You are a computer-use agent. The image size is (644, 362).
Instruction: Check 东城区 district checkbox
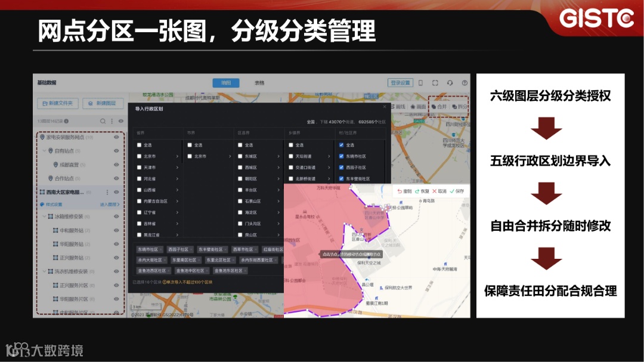coord(240,156)
